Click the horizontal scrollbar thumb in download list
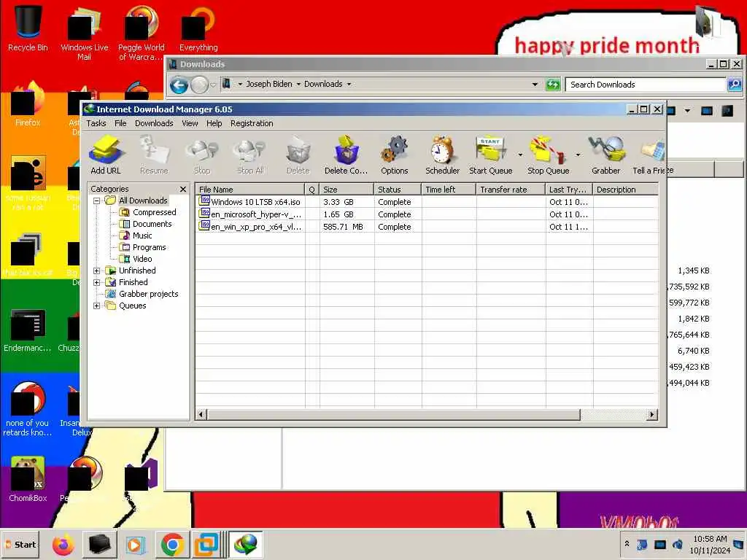Image resolution: width=747 pixels, height=560 pixels. pyautogui.click(x=394, y=415)
